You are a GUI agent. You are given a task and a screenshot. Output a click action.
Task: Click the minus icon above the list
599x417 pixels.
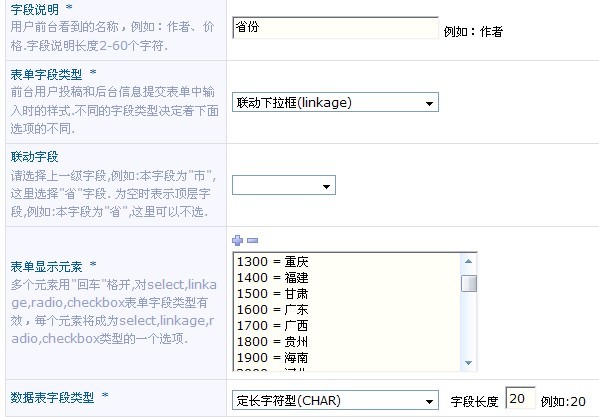tap(253, 241)
